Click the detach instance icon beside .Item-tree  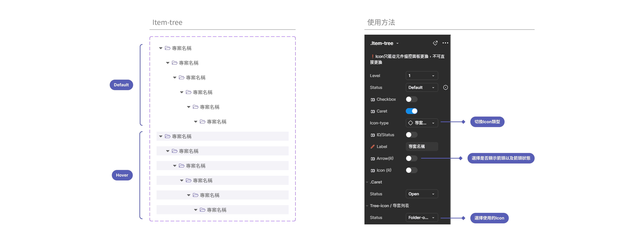point(435,43)
